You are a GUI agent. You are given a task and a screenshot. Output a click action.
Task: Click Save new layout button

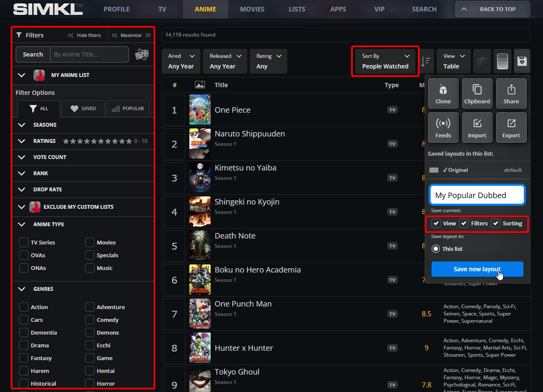(477, 269)
